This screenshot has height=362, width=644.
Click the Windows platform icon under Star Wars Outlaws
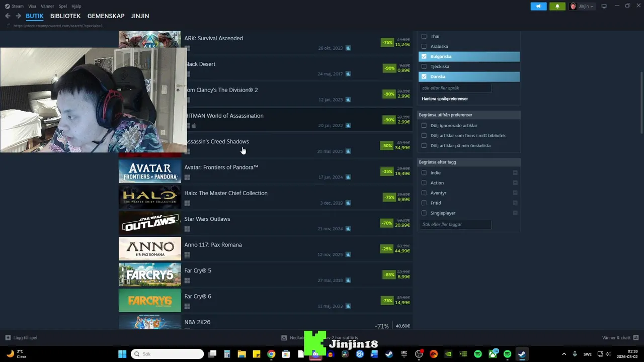point(187,229)
